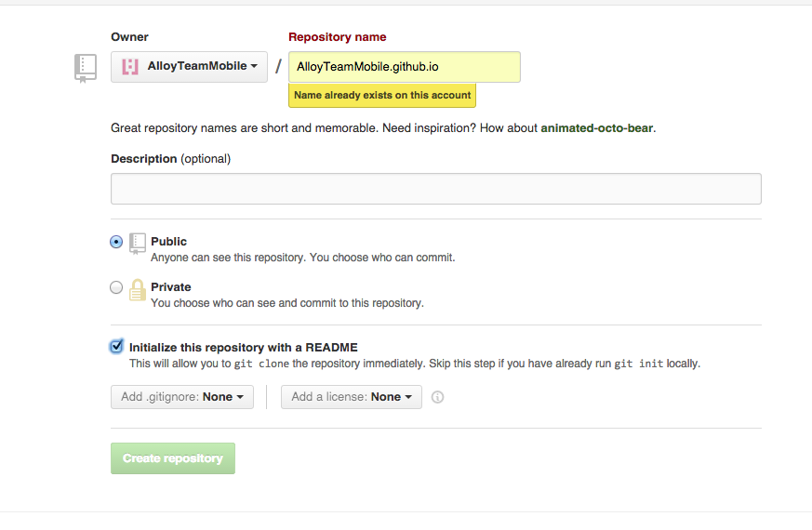Use the animated-octo-bear name suggestion

[x=596, y=127]
